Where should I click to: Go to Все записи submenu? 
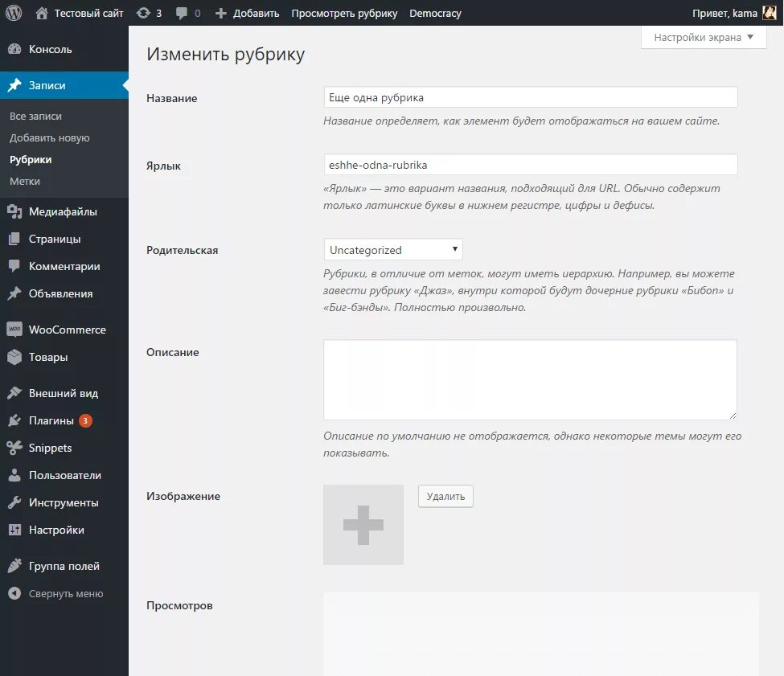35,116
